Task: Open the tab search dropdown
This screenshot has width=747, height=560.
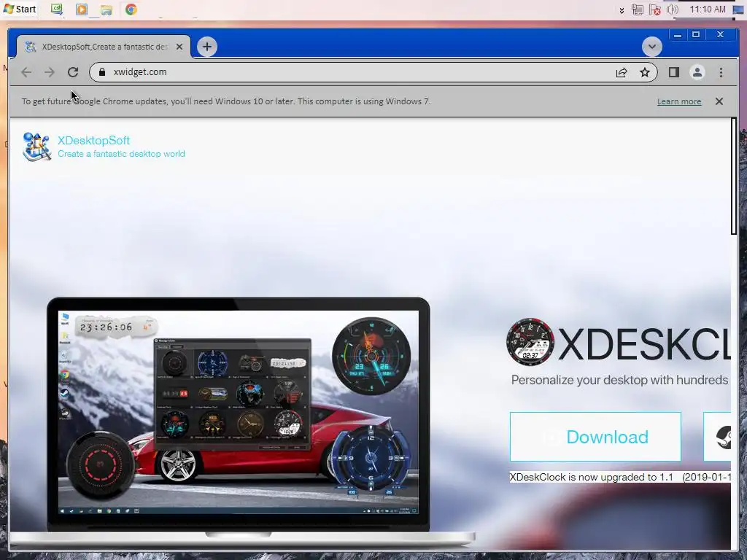Action: (651, 47)
